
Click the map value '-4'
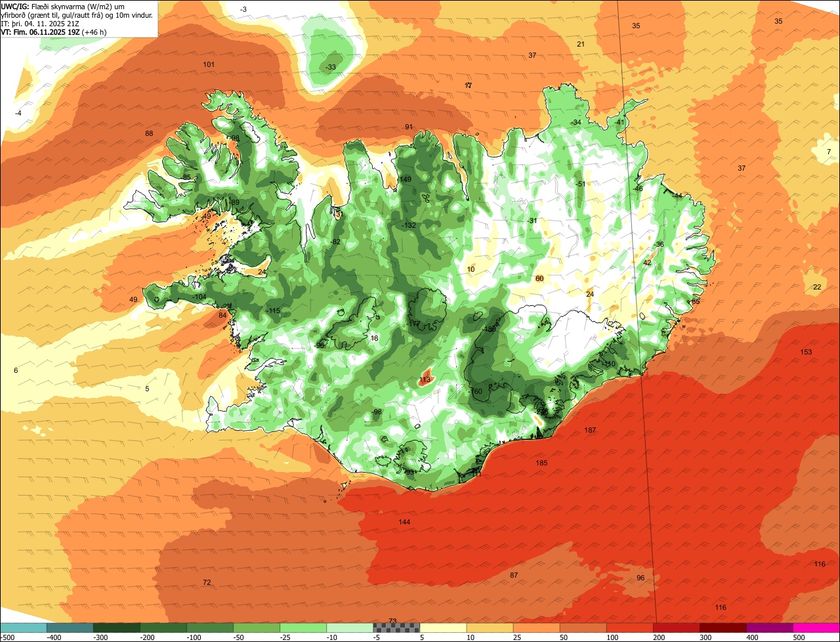pos(18,113)
